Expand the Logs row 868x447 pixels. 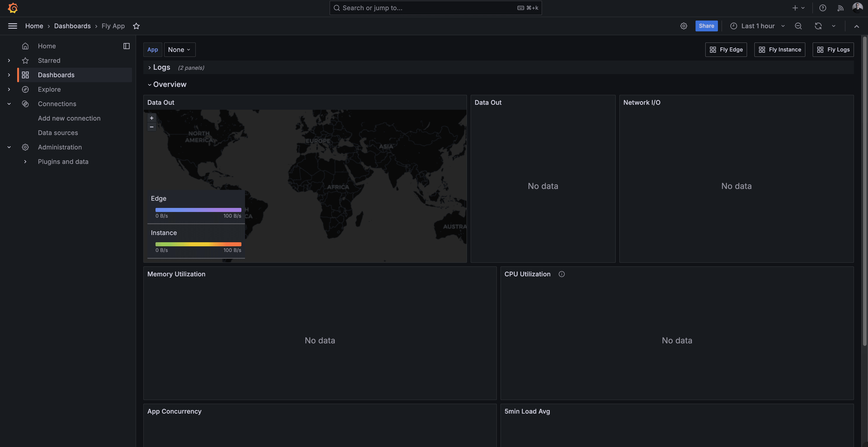point(161,67)
